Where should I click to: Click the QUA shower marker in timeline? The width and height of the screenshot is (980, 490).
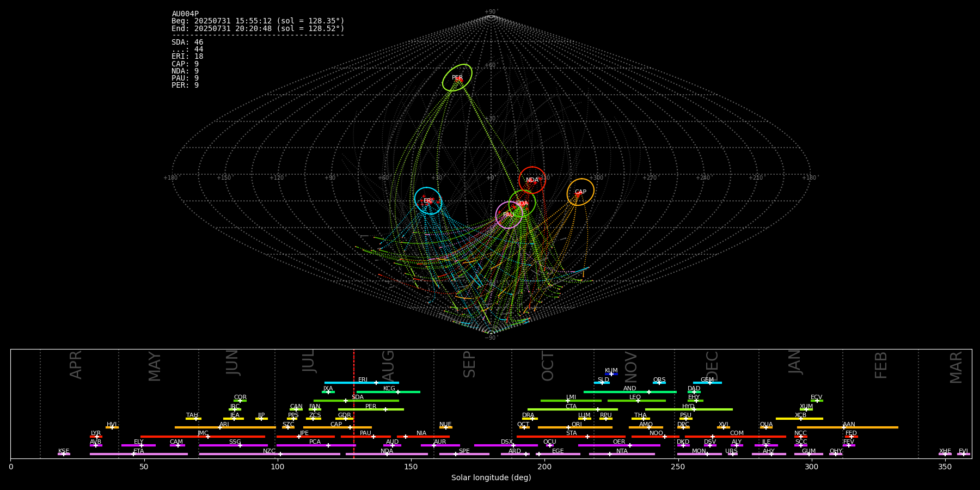766,427
